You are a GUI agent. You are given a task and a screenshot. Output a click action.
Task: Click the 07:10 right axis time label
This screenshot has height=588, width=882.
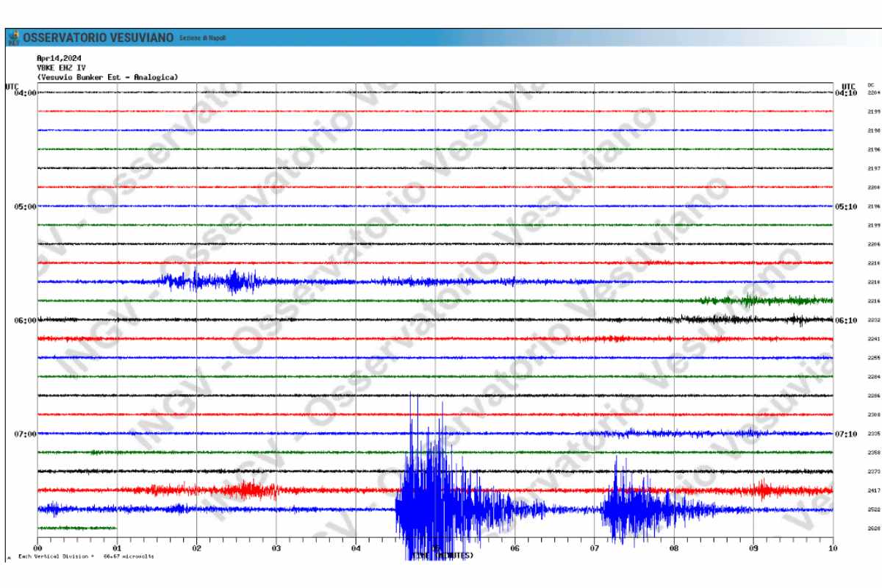(846, 434)
